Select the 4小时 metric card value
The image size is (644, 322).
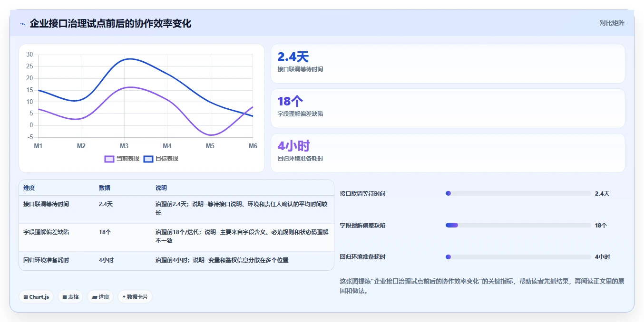pos(293,146)
